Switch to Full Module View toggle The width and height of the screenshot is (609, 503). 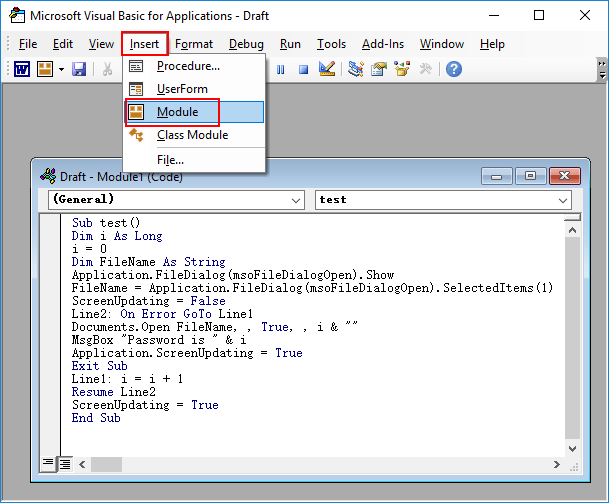point(65,464)
